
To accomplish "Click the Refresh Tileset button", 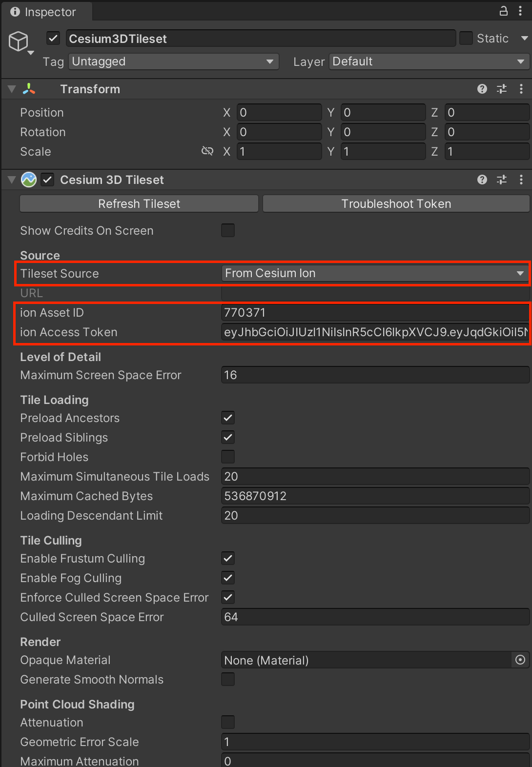I will tap(139, 204).
